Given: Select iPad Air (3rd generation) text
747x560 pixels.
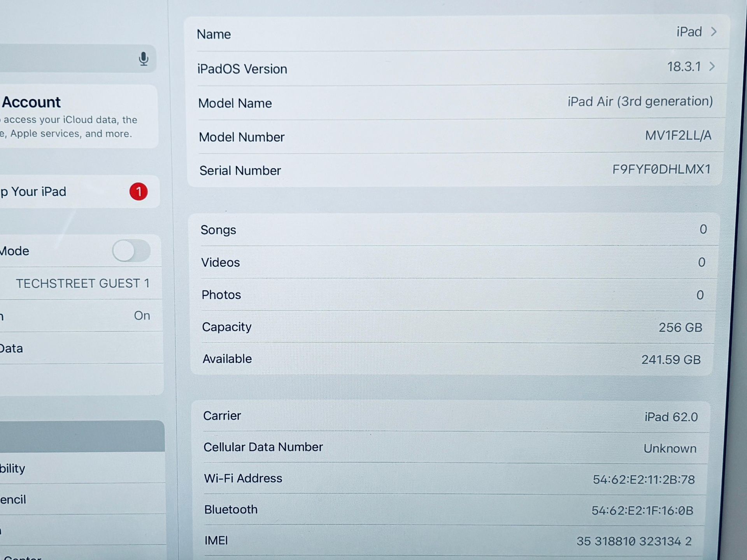Looking at the screenshot, I should click(640, 101).
